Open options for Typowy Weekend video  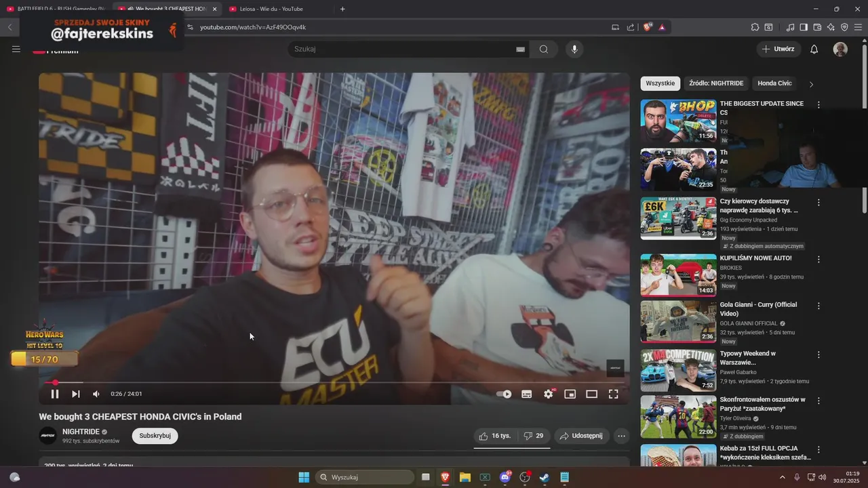tap(818, 354)
